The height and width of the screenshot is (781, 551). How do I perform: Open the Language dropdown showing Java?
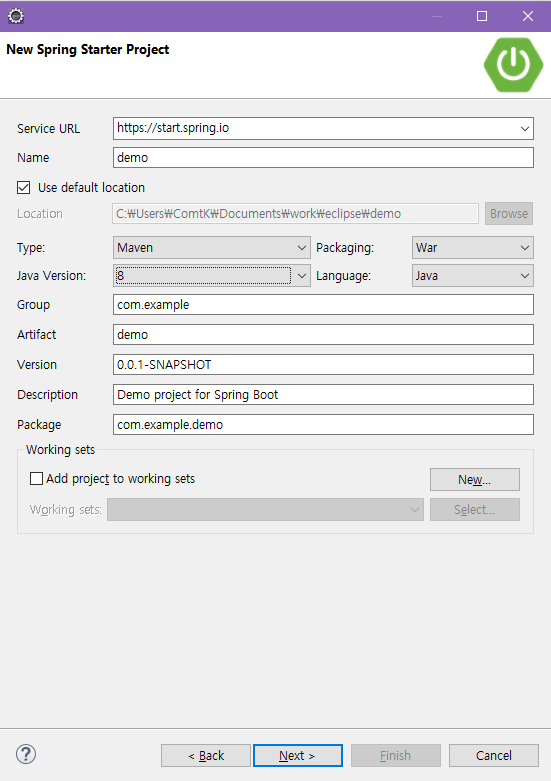tap(473, 275)
